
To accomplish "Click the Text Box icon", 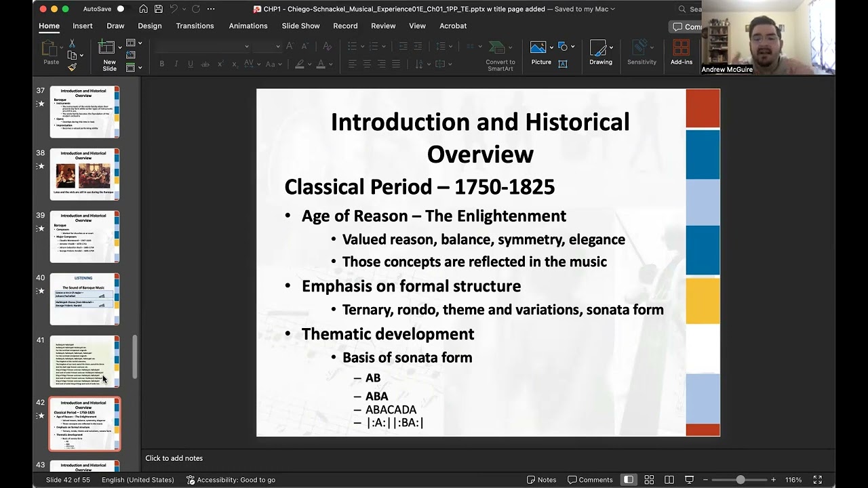I will point(563,64).
